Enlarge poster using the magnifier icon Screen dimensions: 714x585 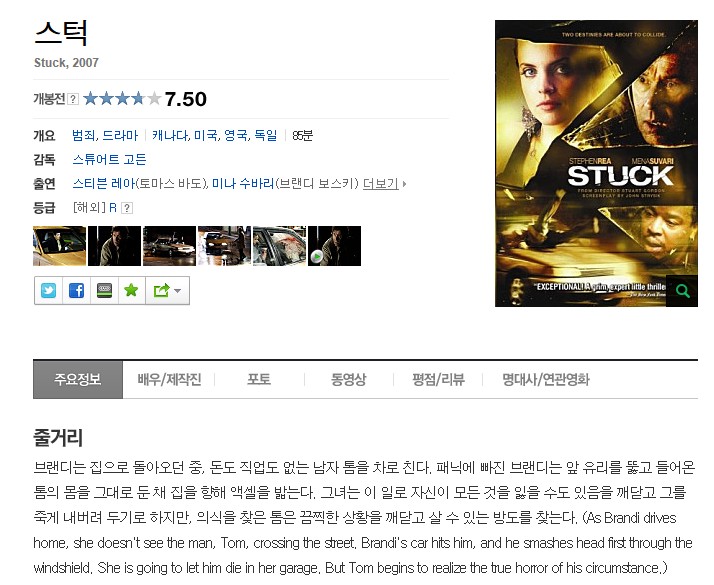click(x=682, y=290)
